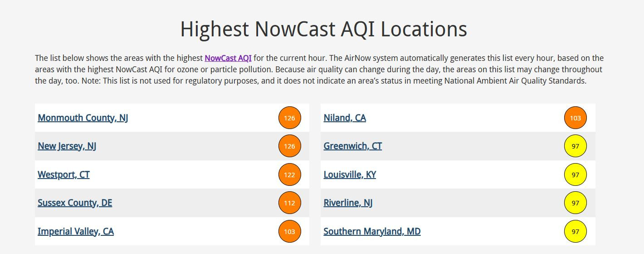
Task: Open Monmouth County, NJ location link
Action: [x=83, y=118]
